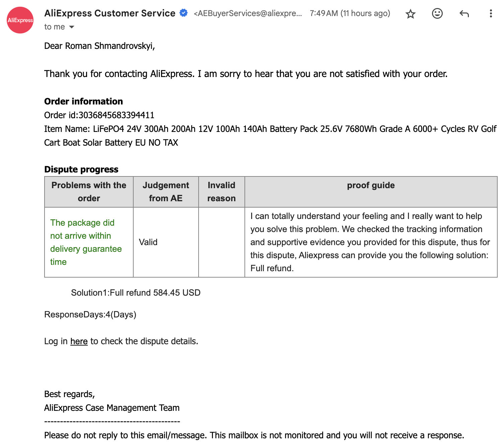
Task: Click the 'Please do not reply' notice
Action: click(x=254, y=435)
